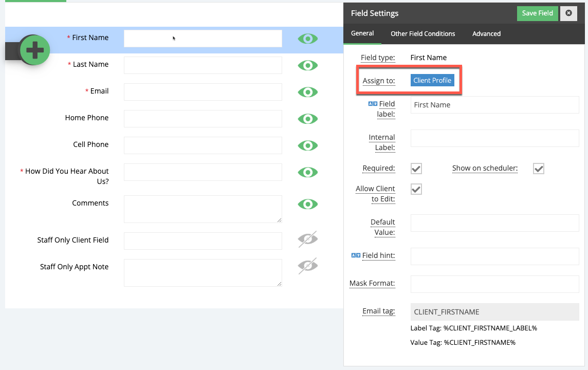
Task: Click the Mask Format text field
Action: pyautogui.click(x=494, y=284)
